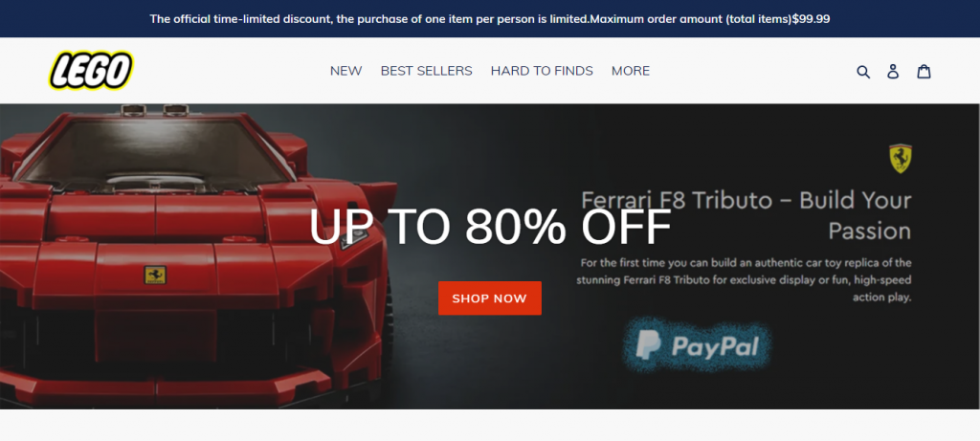Click the $99.99 amount in top bar

(812, 19)
